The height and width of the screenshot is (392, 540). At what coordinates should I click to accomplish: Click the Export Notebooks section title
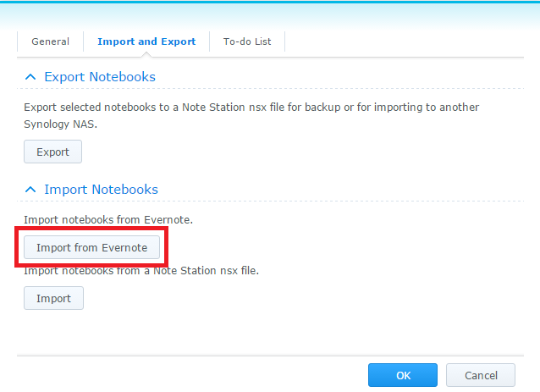(x=100, y=77)
